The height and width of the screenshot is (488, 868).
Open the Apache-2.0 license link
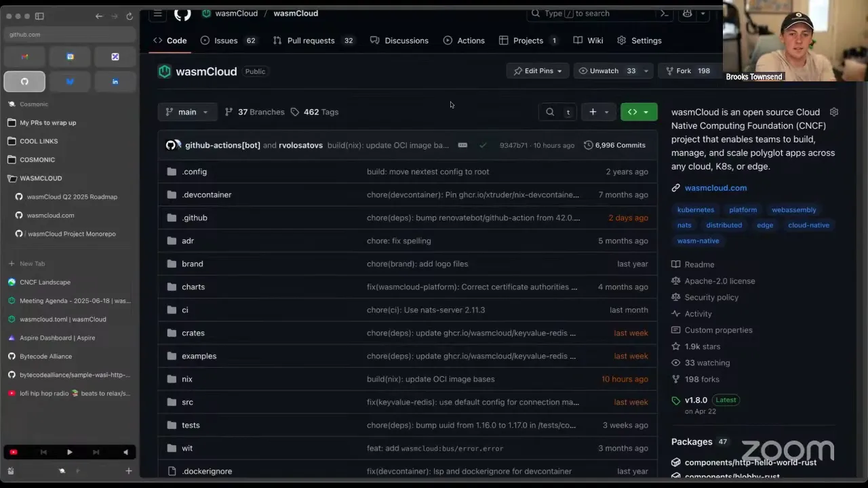[719, 281]
